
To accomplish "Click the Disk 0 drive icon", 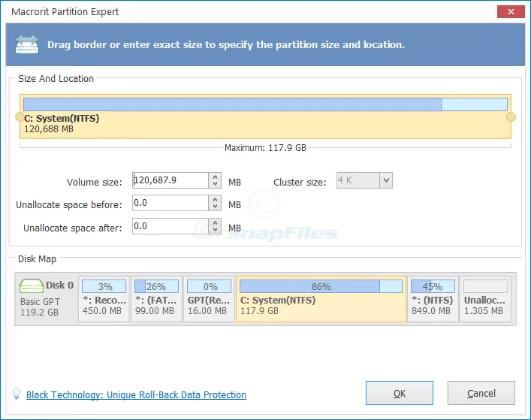I will pos(32,286).
